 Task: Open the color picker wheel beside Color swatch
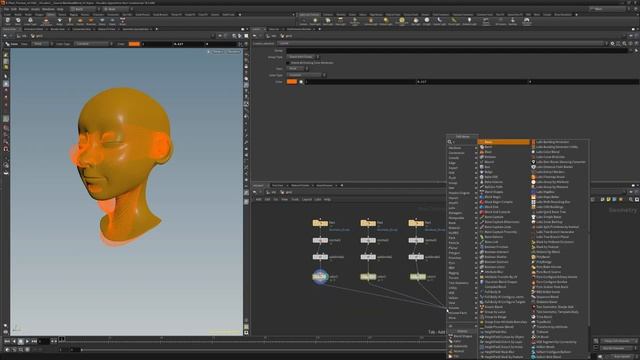click(301, 82)
